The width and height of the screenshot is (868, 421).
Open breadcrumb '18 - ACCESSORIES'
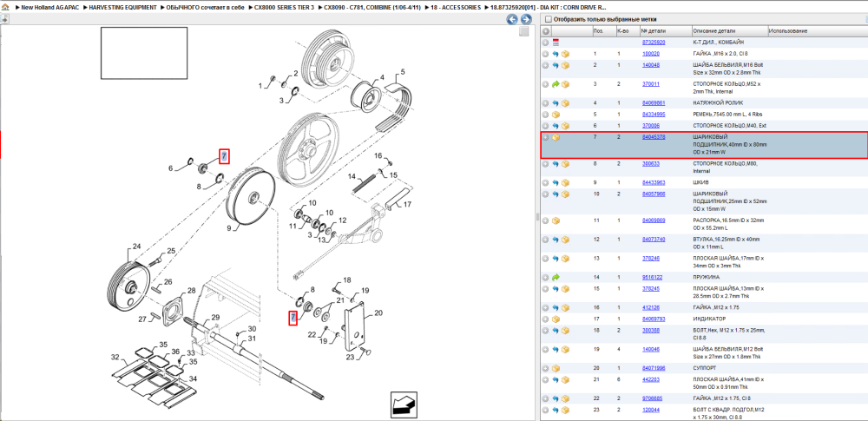[457, 8]
